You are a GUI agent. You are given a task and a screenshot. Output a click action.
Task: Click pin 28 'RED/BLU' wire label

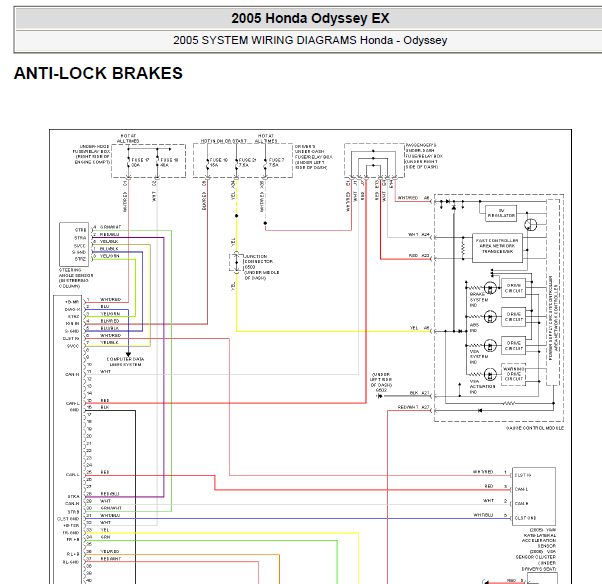click(110, 494)
